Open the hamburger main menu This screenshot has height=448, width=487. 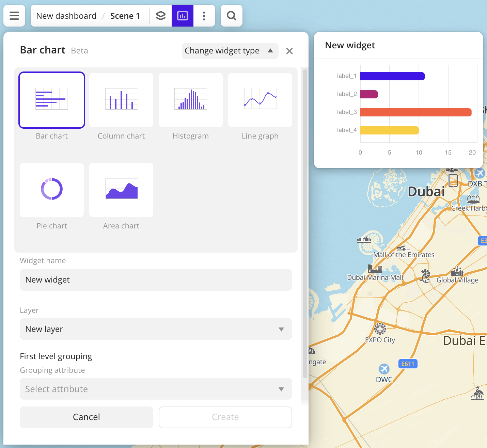click(x=14, y=16)
